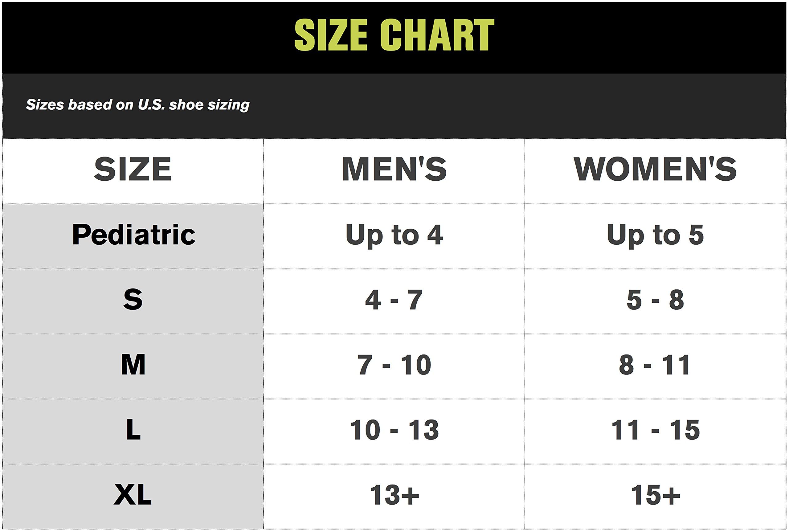Screen dimensions: 789x532
Task: Select the SIZE column header
Action: point(133,169)
